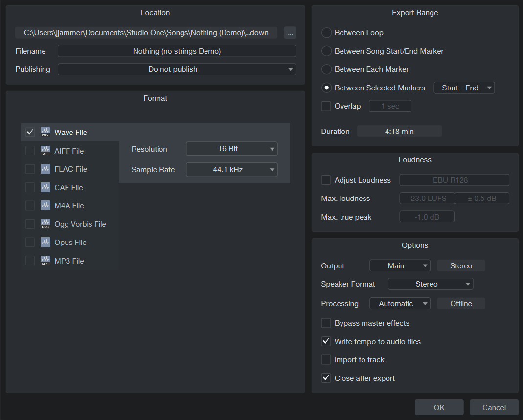Viewport: 523px width, 420px height.
Task: Click the AIFF File format icon
Action: (45, 150)
